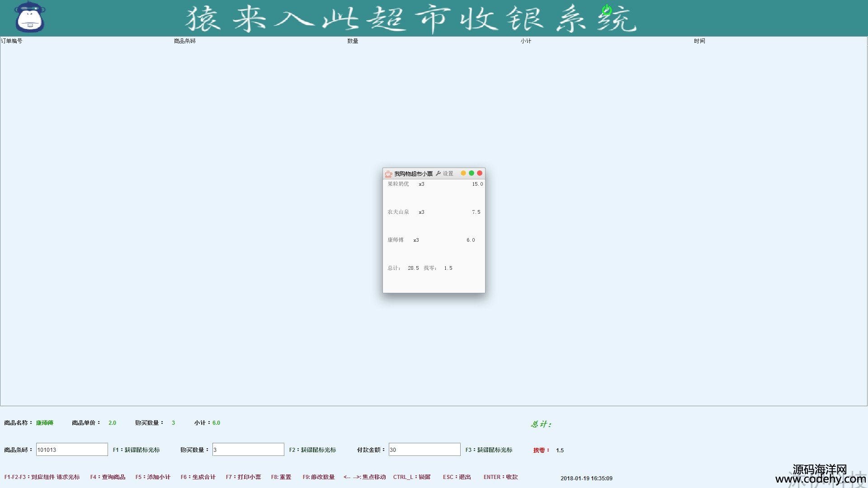This screenshot has height=488, width=868.
Task: Click the monkey logo in the header
Action: tap(30, 17)
